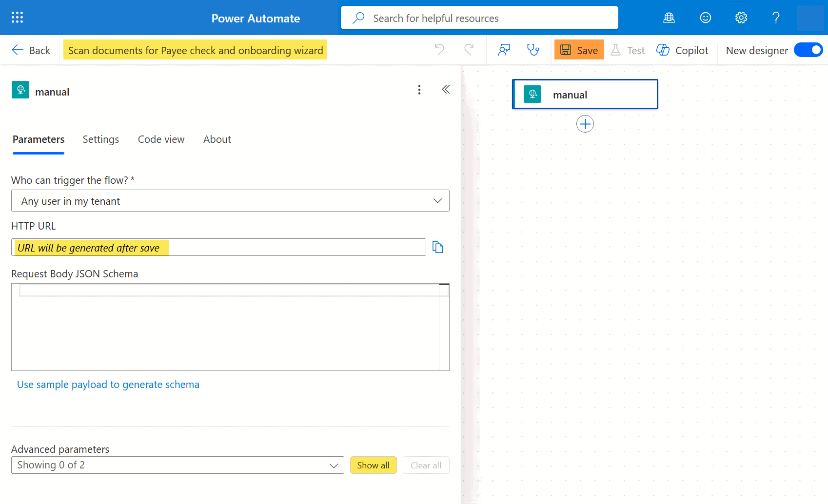
Task: Click the Test button
Action: (x=628, y=50)
